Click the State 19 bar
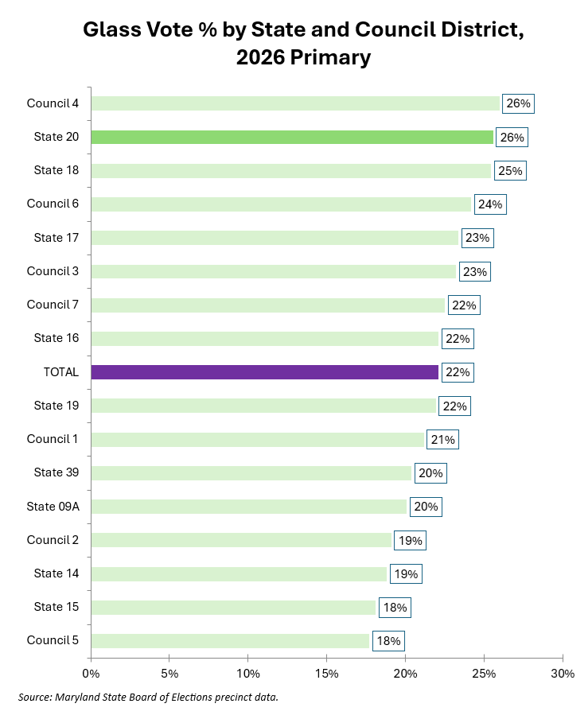This screenshot has height=719, width=588. tap(263, 406)
